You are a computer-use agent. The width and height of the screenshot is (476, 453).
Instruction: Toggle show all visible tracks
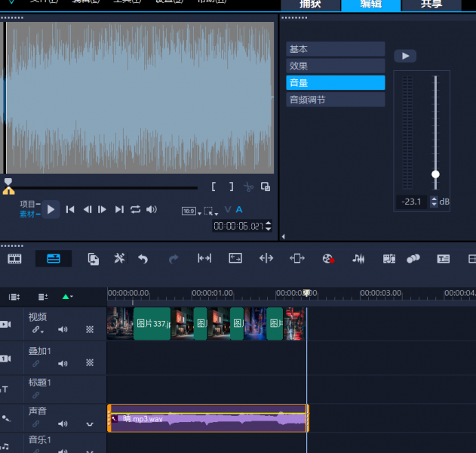pos(14,297)
